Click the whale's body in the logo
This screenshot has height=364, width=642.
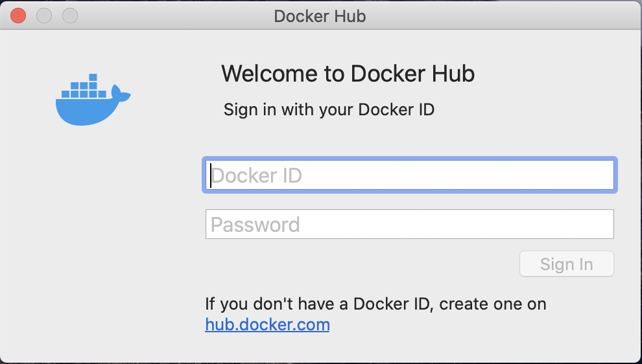(86, 111)
